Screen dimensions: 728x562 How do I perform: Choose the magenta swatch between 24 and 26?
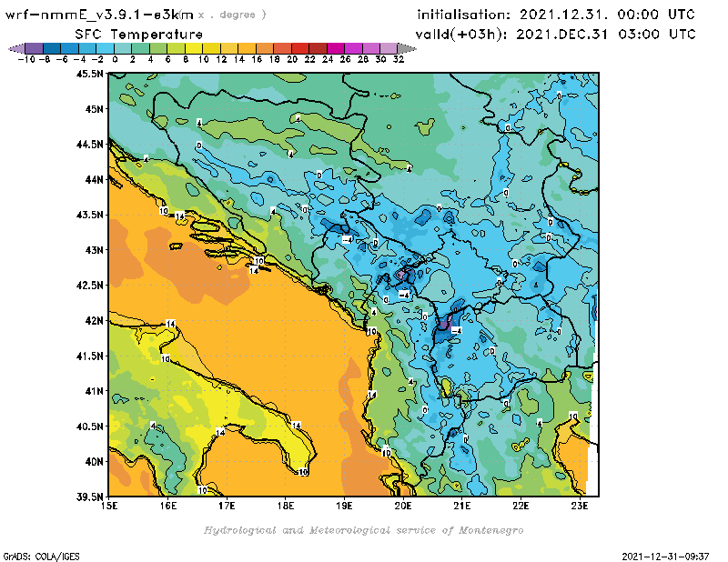click(x=336, y=48)
